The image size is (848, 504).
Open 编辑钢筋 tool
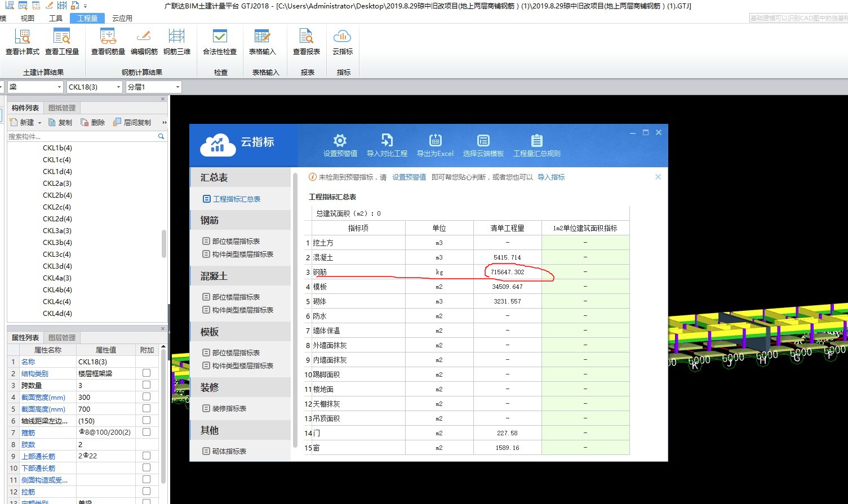coord(144,42)
